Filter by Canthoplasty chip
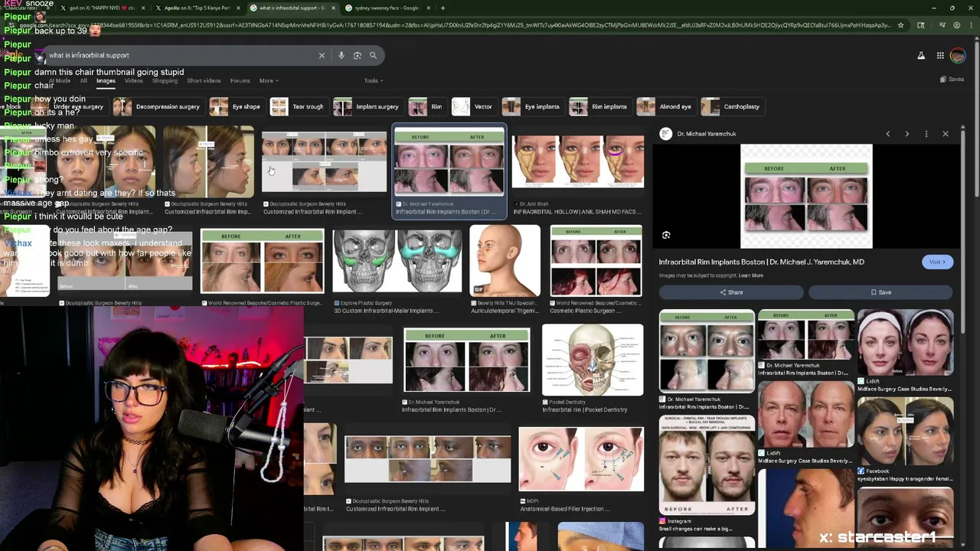The image size is (980, 551). (x=732, y=106)
